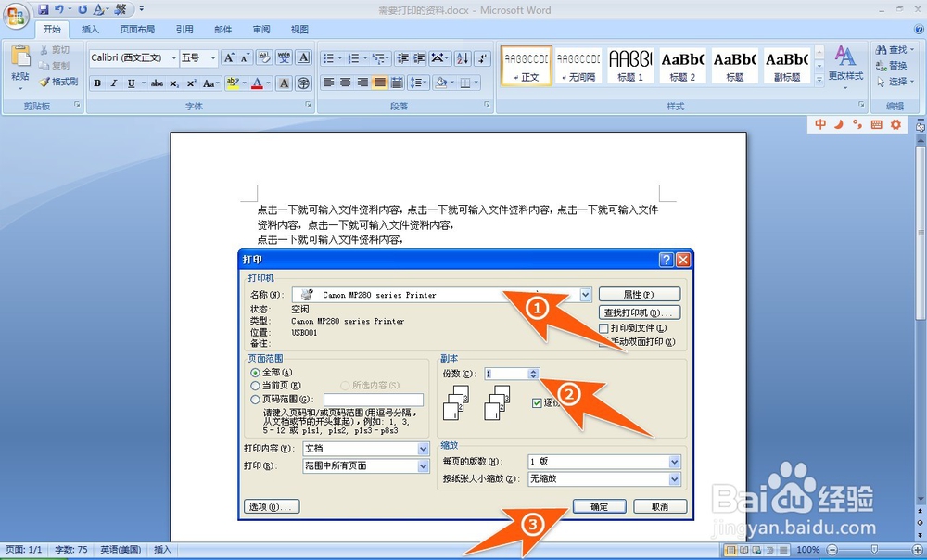The width and height of the screenshot is (927, 560).
Task: Apply Heading 1 (标题 1) style
Action: [630, 65]
